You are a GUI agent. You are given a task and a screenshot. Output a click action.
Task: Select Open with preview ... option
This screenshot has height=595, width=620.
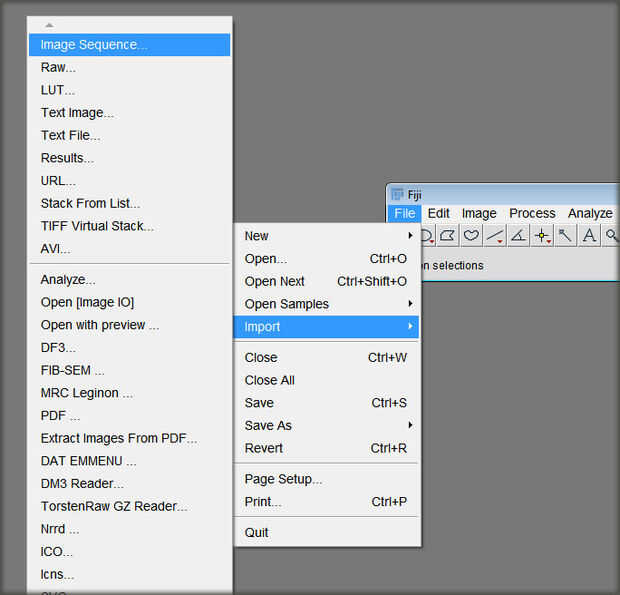[x=130, y=325]
